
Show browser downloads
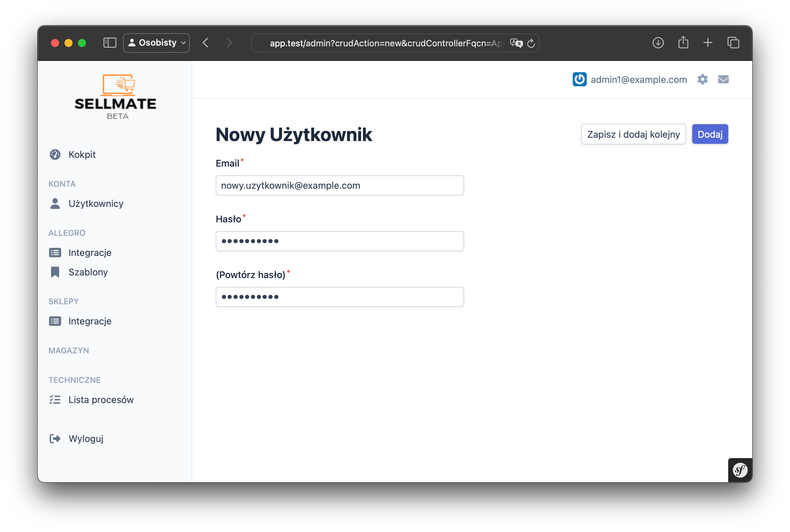(658, 43)
